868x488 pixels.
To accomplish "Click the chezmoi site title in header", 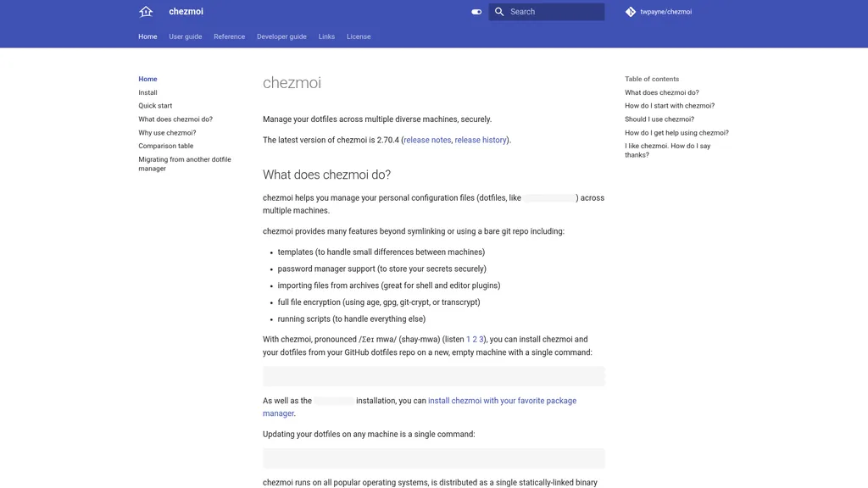I will tap(186, 12).
